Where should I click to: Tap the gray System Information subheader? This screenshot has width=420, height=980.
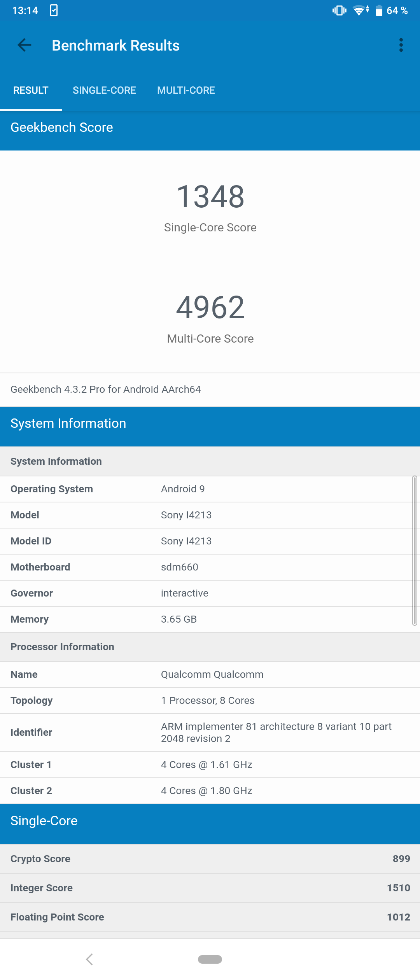(x=210, y=461)
